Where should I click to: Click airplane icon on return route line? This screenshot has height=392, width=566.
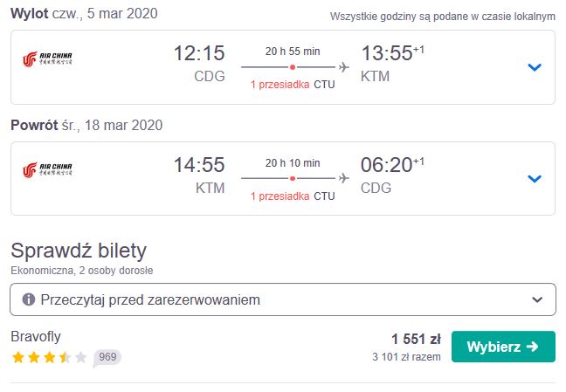click(343, 178)
